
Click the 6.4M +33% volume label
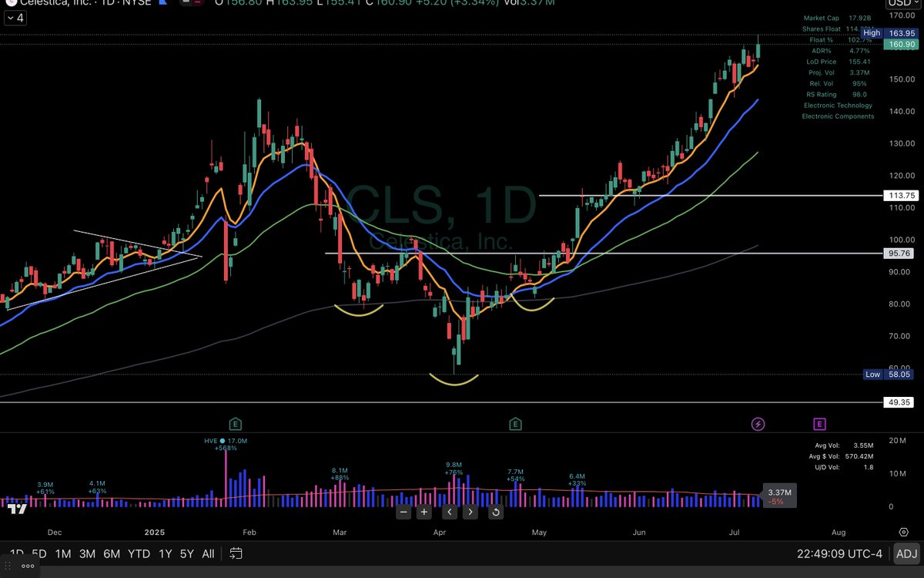pyautogui.click(x=577, y=479)
